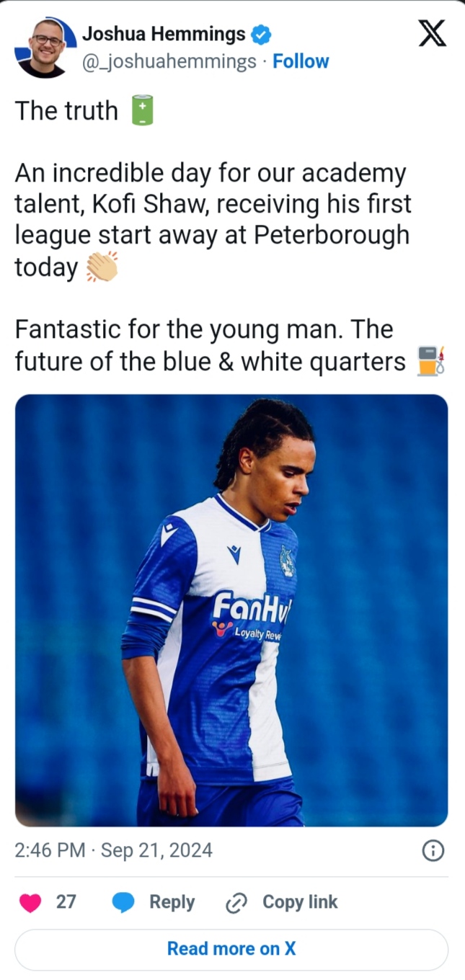
Task: Select the Copy link text
Action: pyautogui.click(x=300, y=902)
